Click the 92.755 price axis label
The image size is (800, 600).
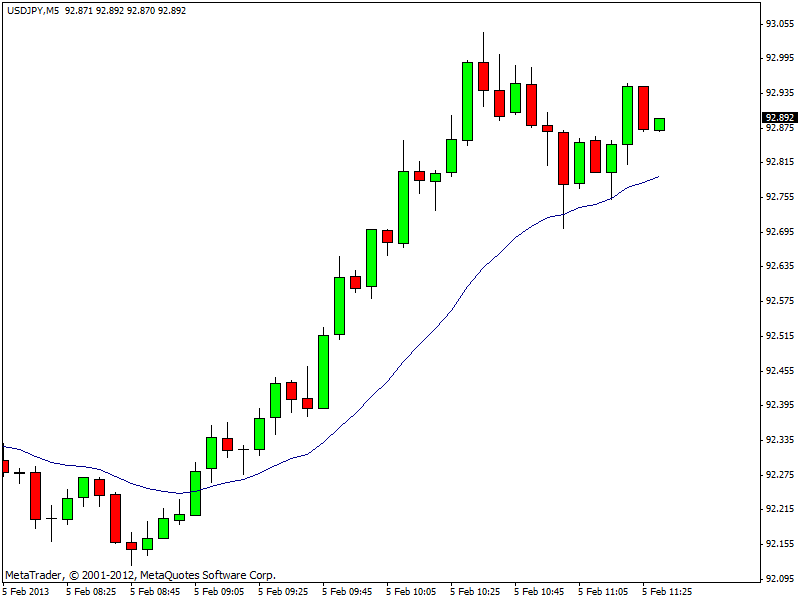pos(780,197)
